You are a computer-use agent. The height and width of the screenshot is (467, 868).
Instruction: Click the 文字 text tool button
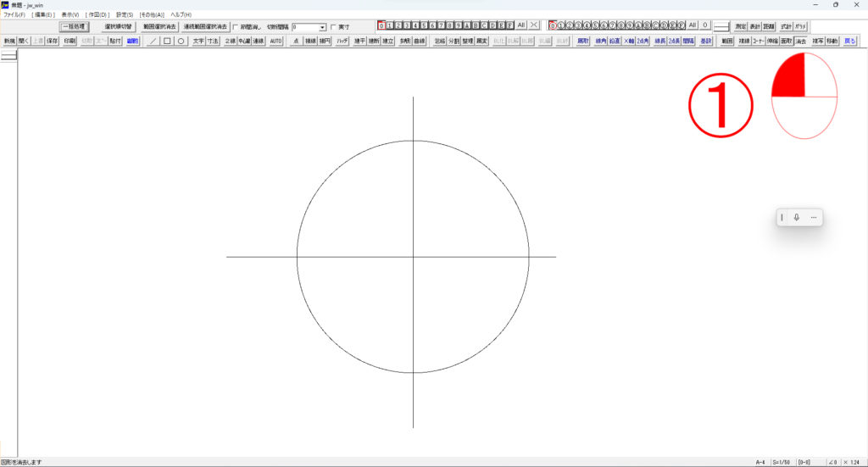tap(198, 41)
